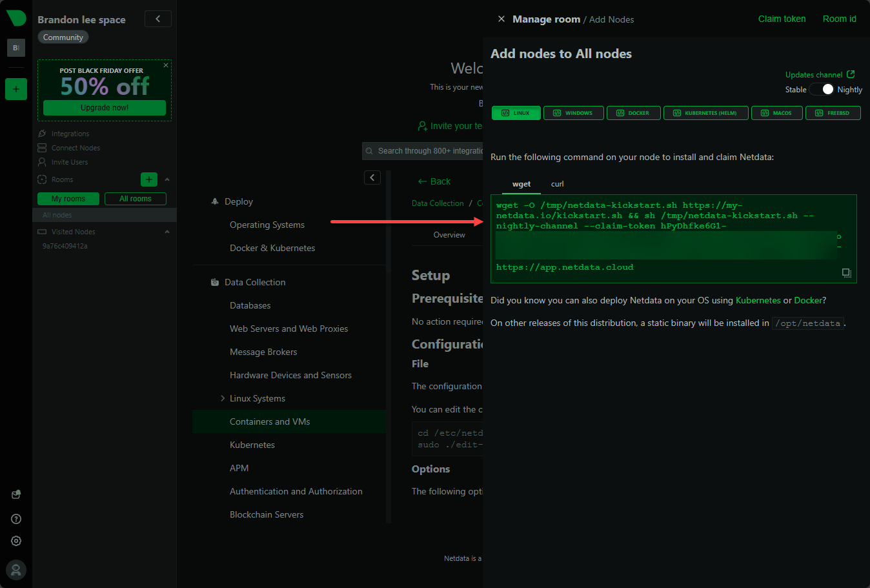The image size is (870, 588).
Task: Open the Data Collection breadcrumb
Action: tap(438, 203)
